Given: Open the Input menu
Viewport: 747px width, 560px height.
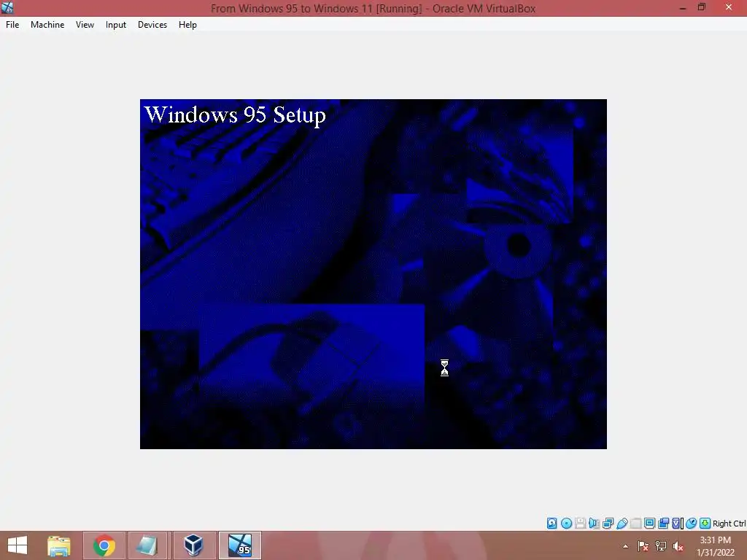Looking at the screenshot, I should point(116,25).
